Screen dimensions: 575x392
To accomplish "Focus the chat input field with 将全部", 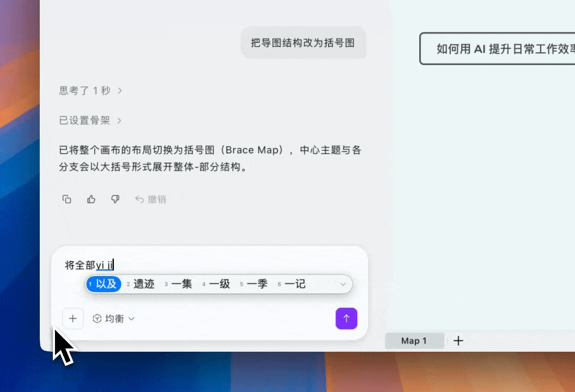I will tap(210, 265).
